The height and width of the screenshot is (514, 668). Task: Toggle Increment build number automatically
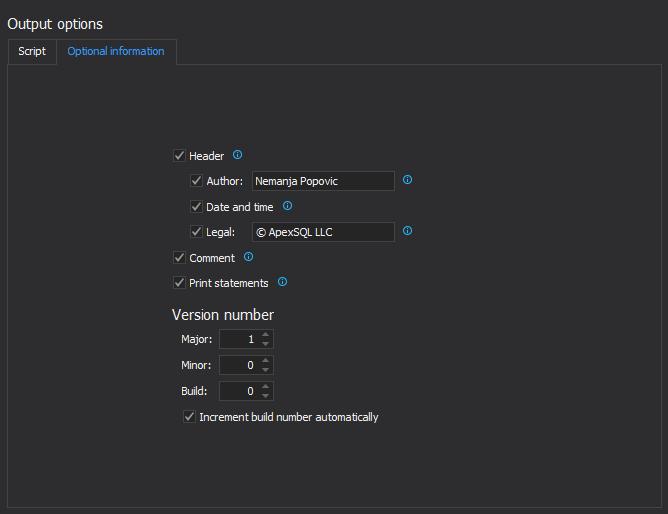(189, 417)
